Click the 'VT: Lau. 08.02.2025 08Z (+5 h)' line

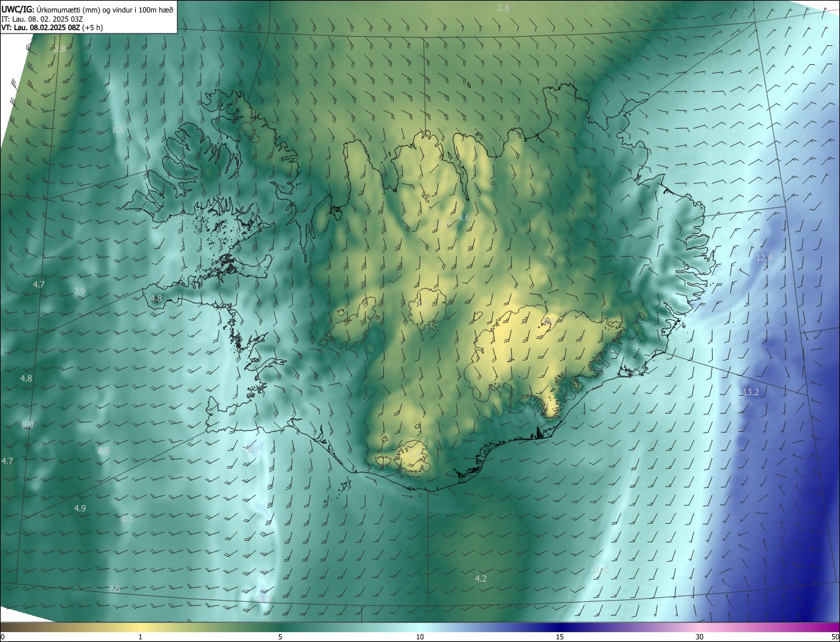pyautogui.click(x=52, y=28)
